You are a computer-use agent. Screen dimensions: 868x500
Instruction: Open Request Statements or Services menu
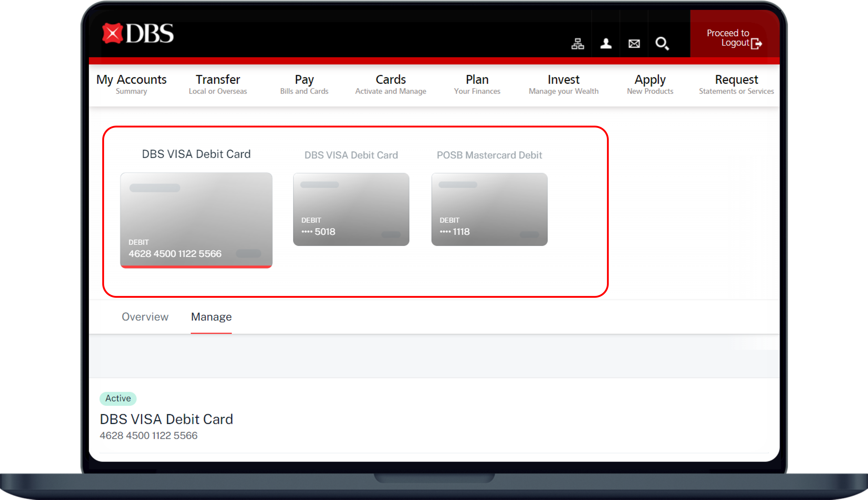click(736, 84)
